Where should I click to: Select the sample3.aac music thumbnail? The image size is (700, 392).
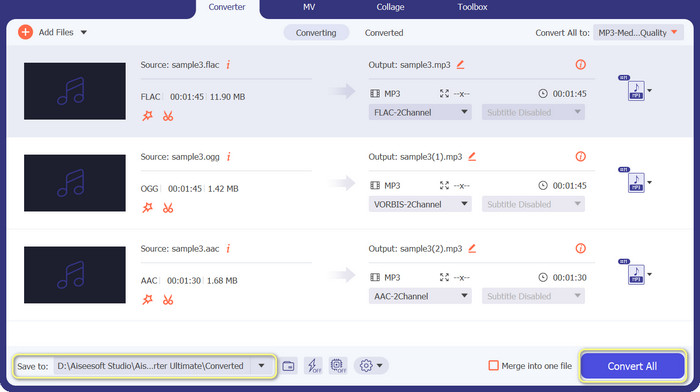(75, 275)
